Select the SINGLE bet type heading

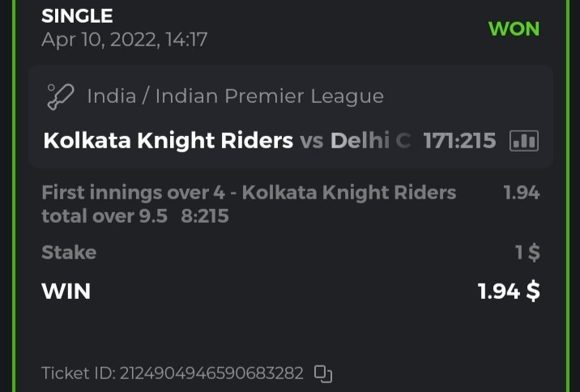(77, 15)
